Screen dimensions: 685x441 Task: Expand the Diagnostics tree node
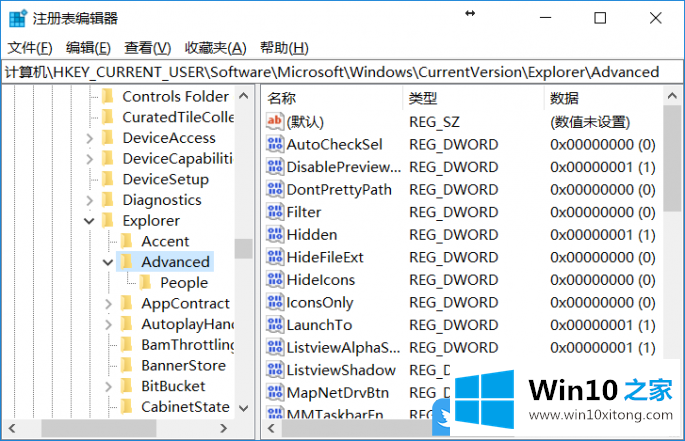pyautogui.click(x=90, y=200)
